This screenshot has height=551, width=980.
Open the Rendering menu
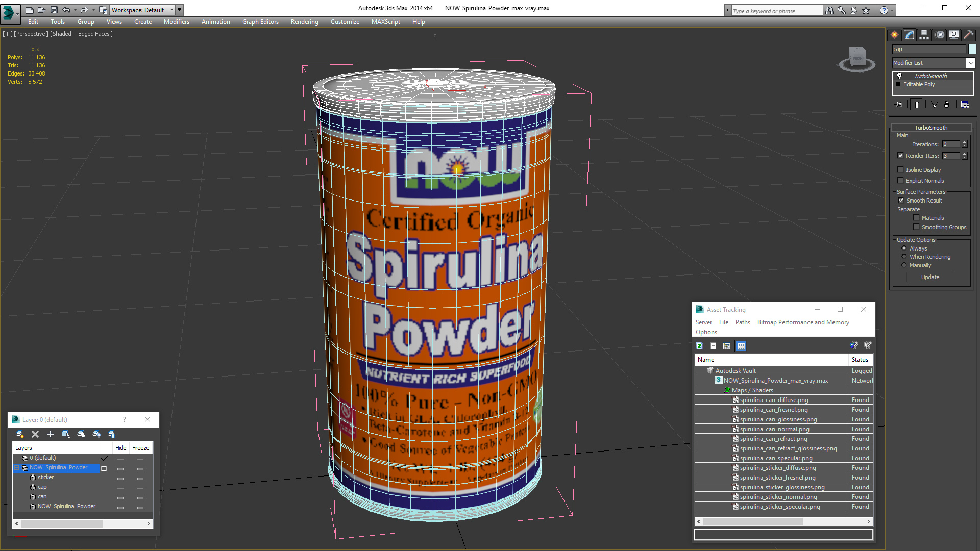(x=305, y=22)
